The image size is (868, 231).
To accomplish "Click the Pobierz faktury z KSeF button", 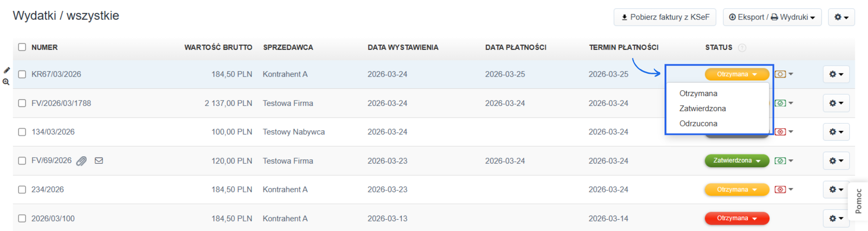I will point(665,17).
